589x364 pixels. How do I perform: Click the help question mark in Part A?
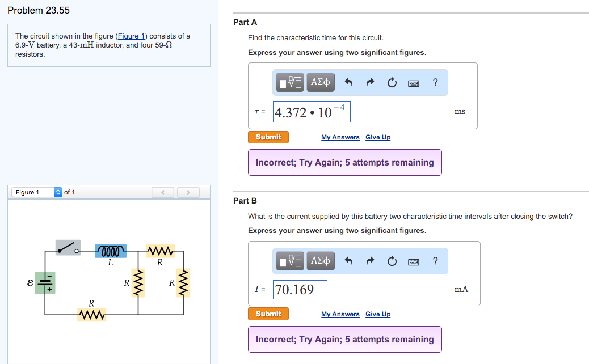pyautogui.click(x=435, y=82)
